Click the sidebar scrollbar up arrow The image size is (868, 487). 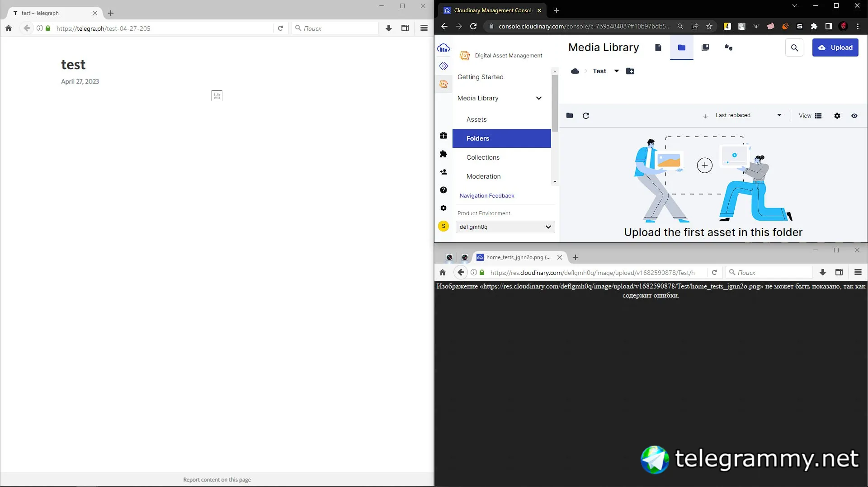coord(555,71)
